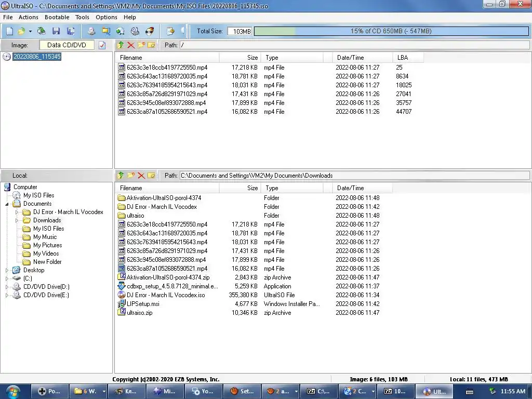Open the Tools menu
The width and height of the screenshot is (532, 399).
point(82,17)
